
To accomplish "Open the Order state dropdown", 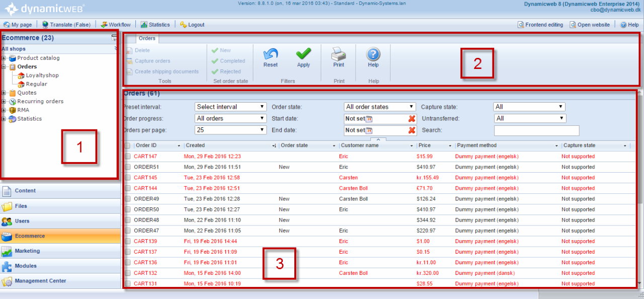I will (380, 107).
